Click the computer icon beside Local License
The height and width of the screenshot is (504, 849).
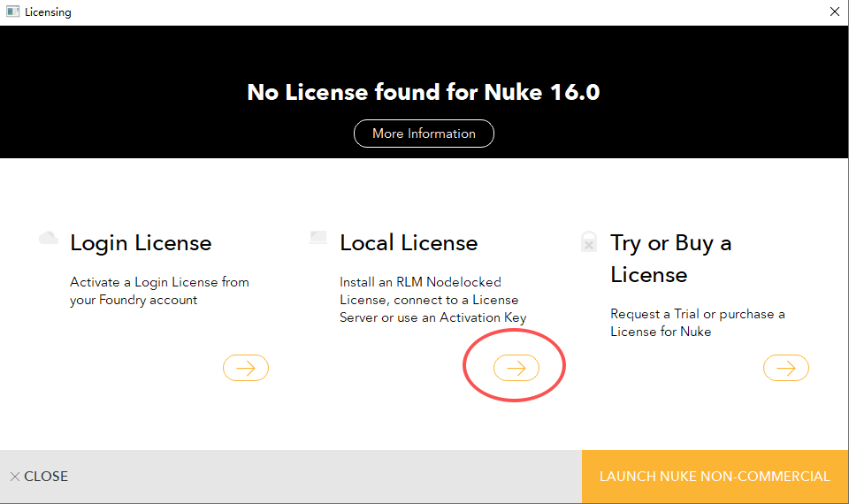pos(318,238)
